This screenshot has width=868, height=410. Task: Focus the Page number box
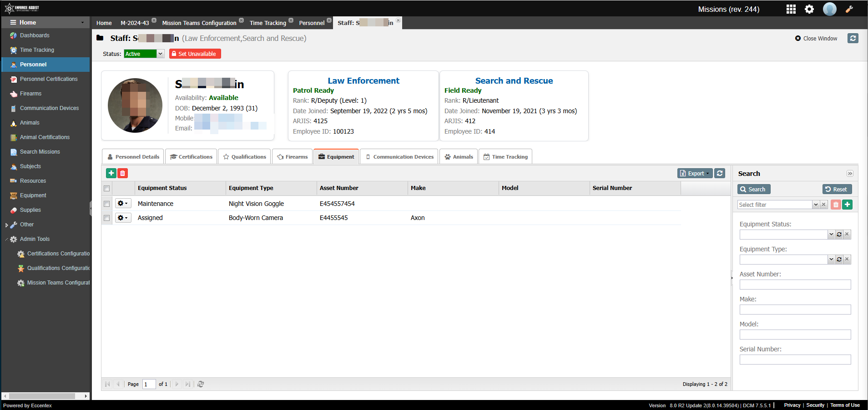point(149,384)
